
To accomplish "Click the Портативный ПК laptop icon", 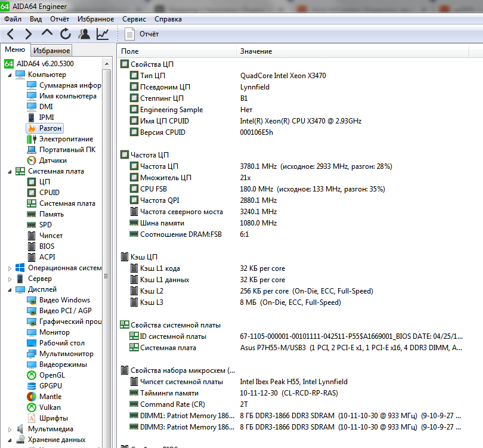I will 32,150.
